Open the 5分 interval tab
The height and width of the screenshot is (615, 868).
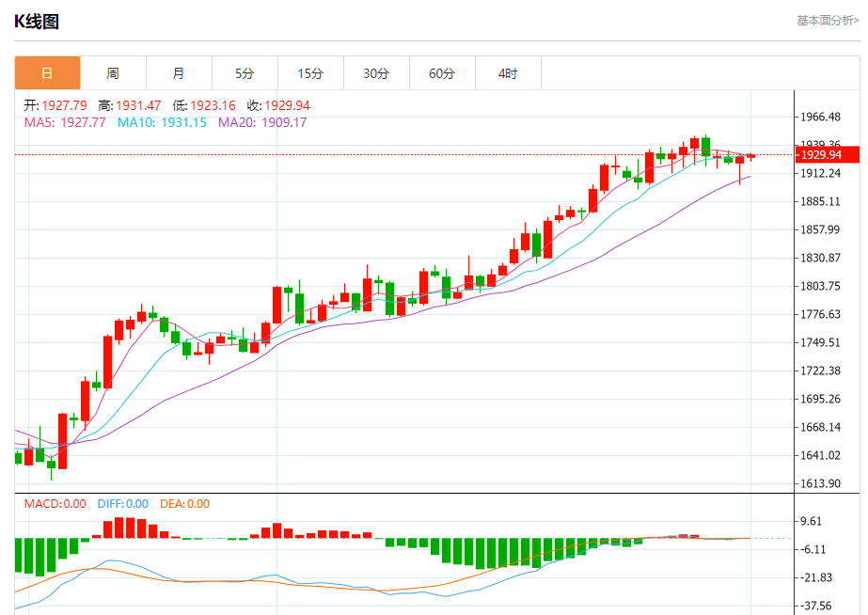pyautogui.click(x=245, y=73)
